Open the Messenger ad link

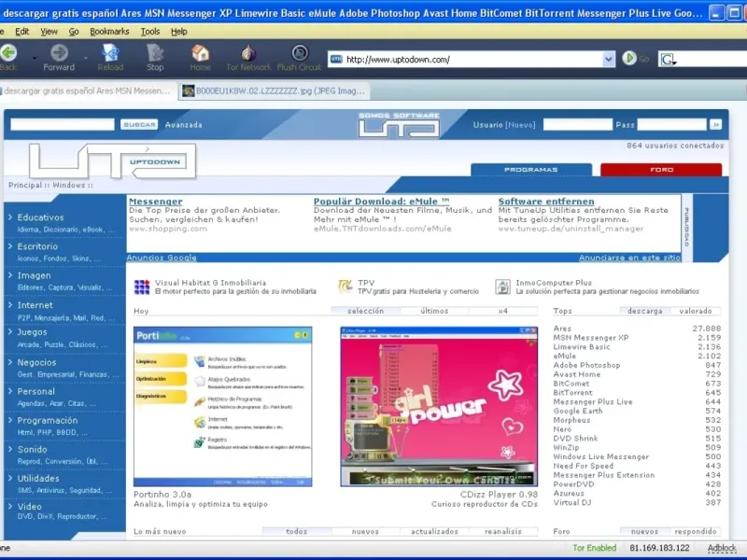point(155,202)
